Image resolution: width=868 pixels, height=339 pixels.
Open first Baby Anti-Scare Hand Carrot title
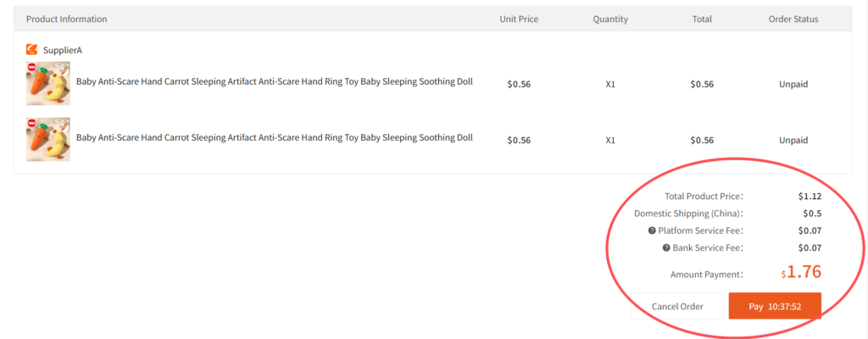pos(274,82)
